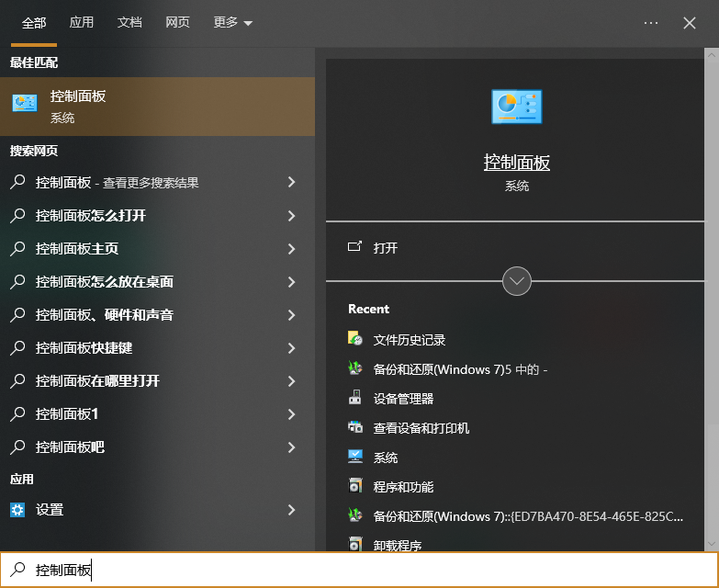719x588 pixels.
Task: Click scrollbar up arrow in preview pane
Action: (712, 55)
